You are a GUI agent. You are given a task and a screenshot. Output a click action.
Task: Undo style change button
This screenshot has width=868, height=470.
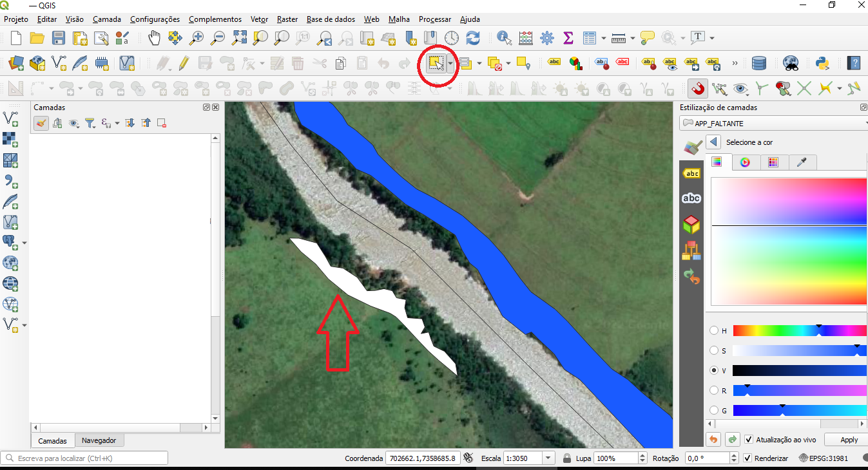[x=713, y=440]
